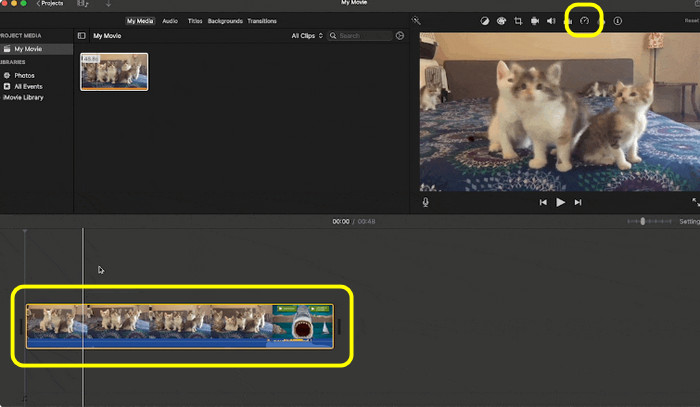
Task: Switch to the My Media tab
Action: point(140,21)
